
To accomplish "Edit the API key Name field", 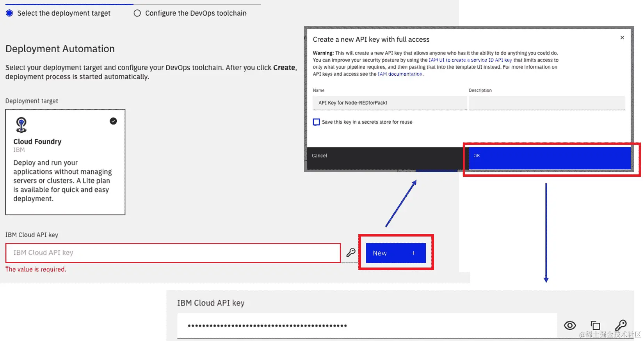I will pos(390,103).
